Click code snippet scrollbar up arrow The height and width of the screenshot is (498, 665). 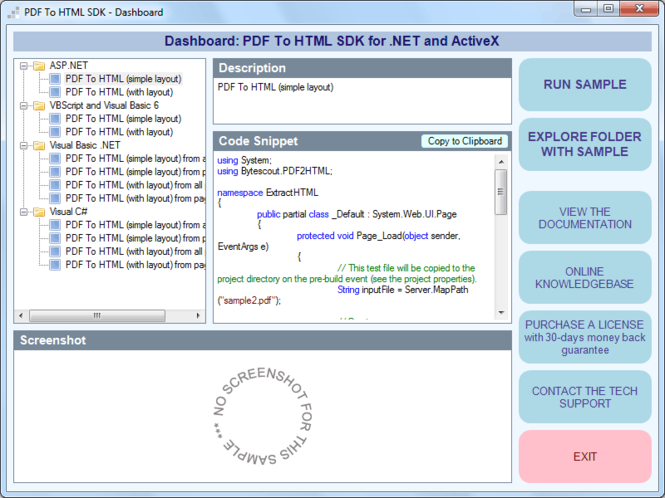coord(501,162)
